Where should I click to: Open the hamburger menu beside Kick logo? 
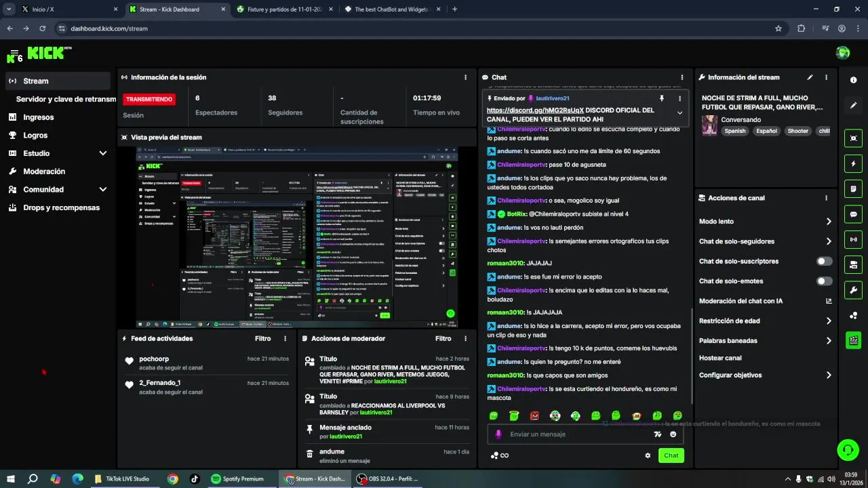pos(14,52)
